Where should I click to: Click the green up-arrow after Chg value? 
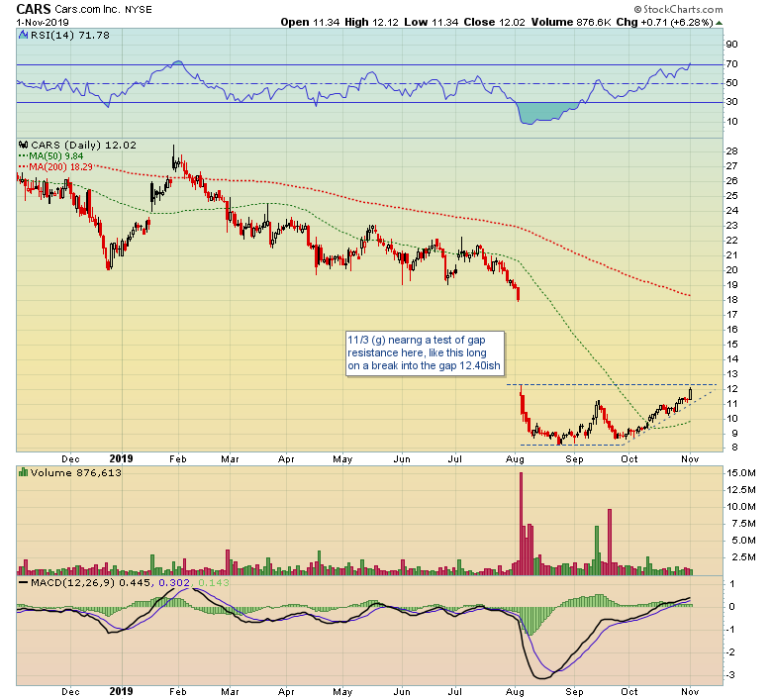(719, 23)
